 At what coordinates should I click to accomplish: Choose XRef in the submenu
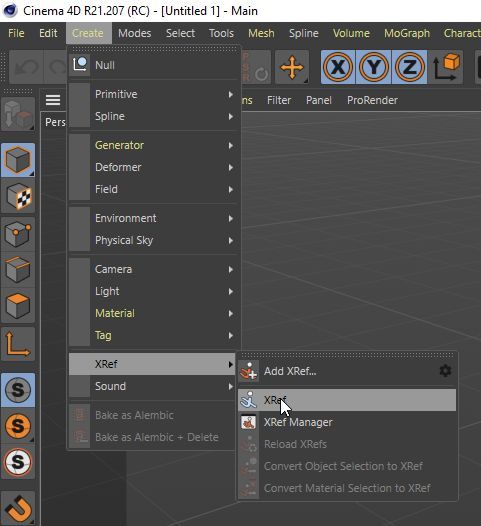pyautogui.click(x=347, y=400)
